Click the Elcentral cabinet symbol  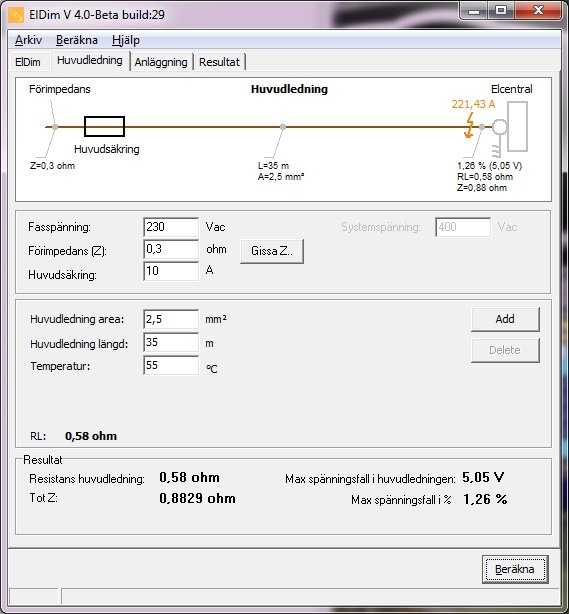tap(517, 126)
